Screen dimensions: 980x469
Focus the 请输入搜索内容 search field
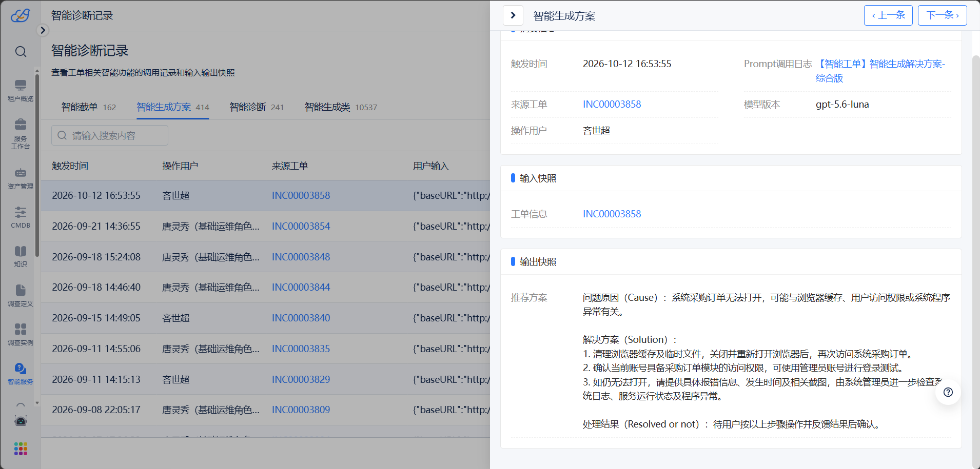tap(110, 135)
